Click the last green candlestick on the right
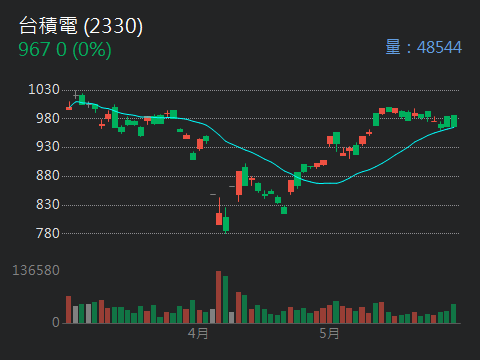The width and height of the screenshot is (480, 360). point(454,121)
